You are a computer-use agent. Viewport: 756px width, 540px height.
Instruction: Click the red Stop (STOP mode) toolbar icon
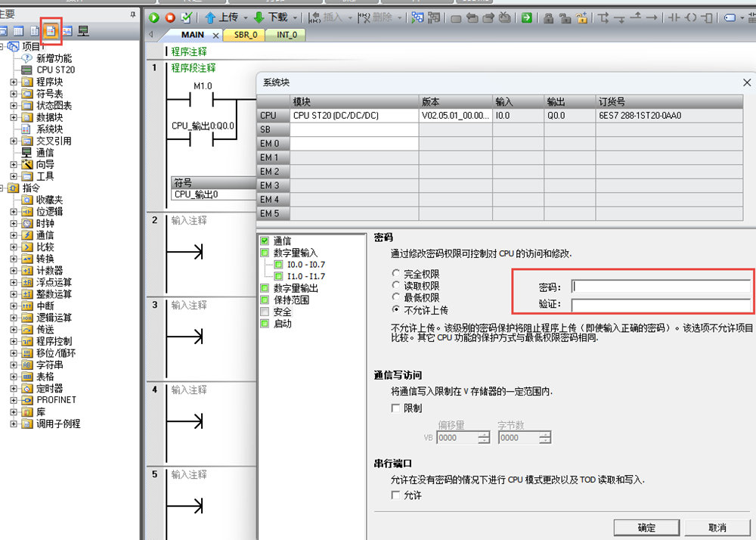click(170, 17)
